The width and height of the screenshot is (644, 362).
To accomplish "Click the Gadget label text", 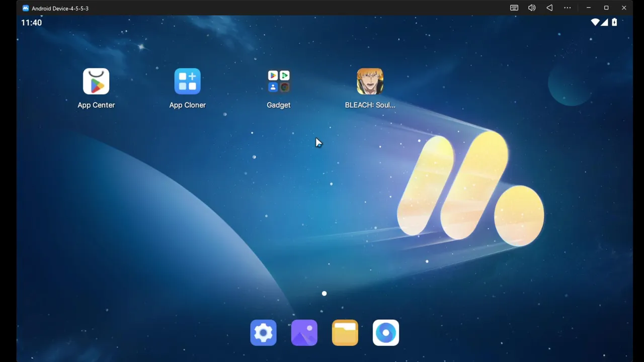I will (279, 105).
